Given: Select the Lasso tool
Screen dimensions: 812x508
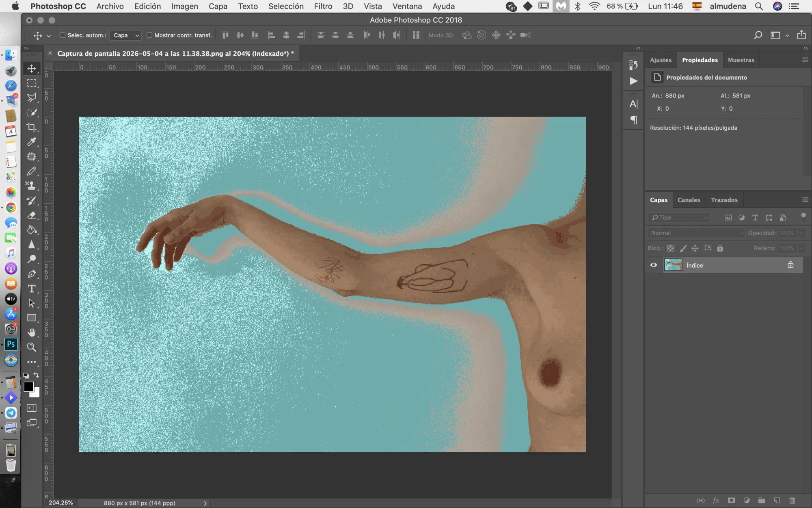Looking at the screenshot, I should coord(31,98).
